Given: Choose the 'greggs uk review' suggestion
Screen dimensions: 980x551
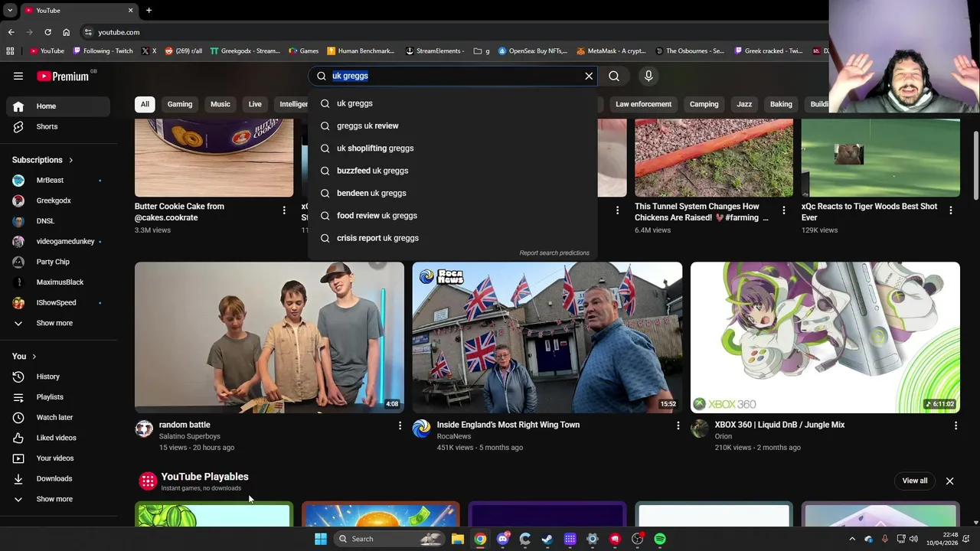Looking at the screenshot, I should pyautogui.click(x=452, y=126).
